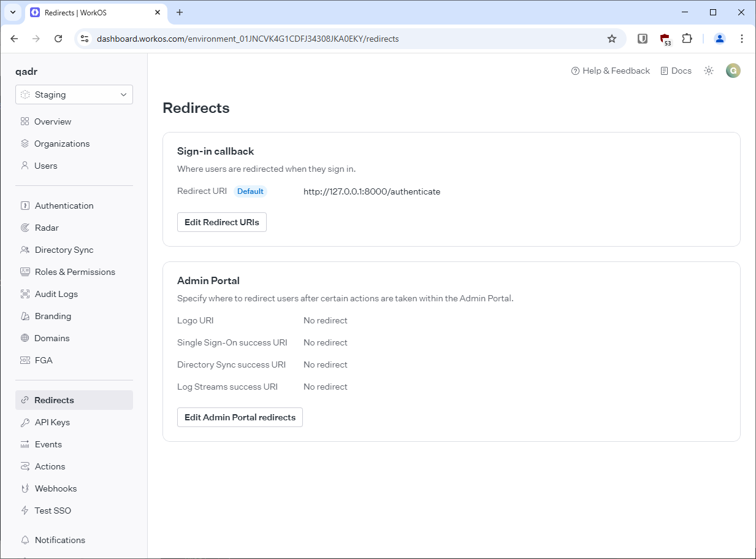Click the Edit Redirect URIs button

point(221,222)
